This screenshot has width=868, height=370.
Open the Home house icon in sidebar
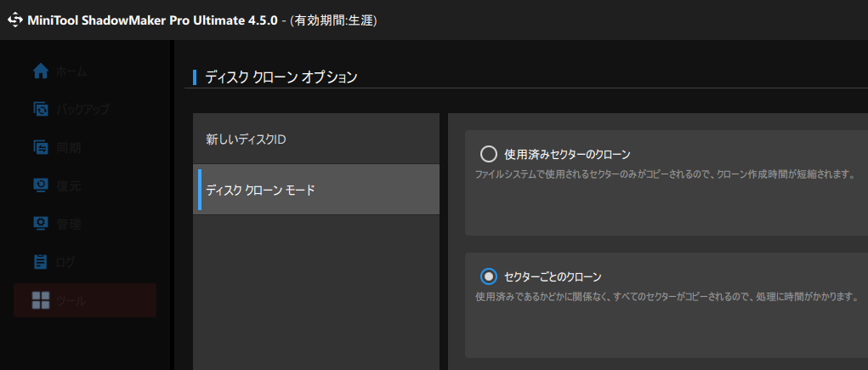pos(41,71)
